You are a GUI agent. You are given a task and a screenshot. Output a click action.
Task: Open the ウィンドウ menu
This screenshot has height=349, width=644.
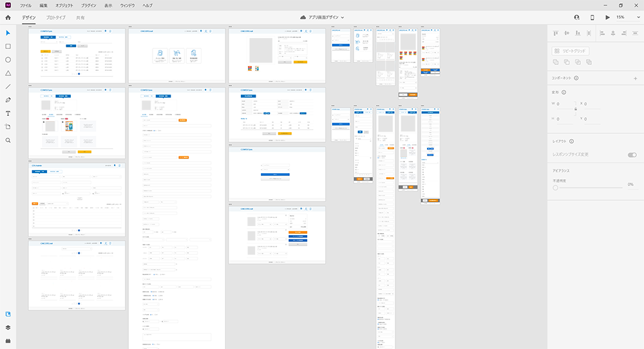tap(128, 5)
